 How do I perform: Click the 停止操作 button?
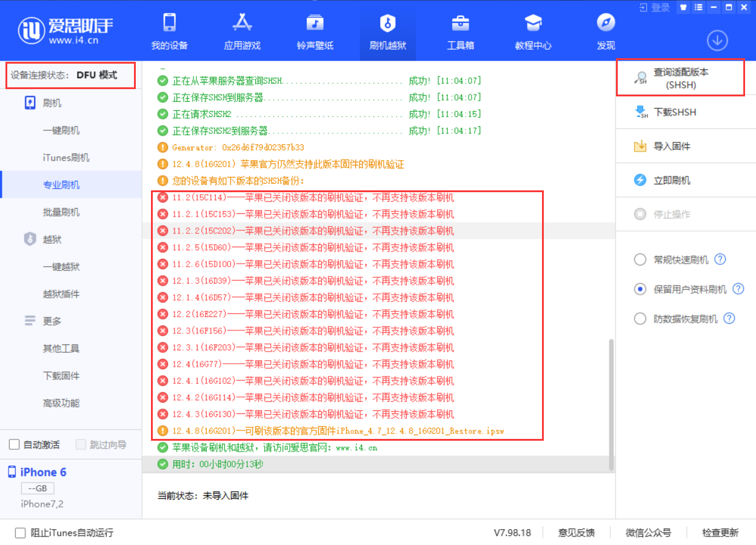(686, 214)
